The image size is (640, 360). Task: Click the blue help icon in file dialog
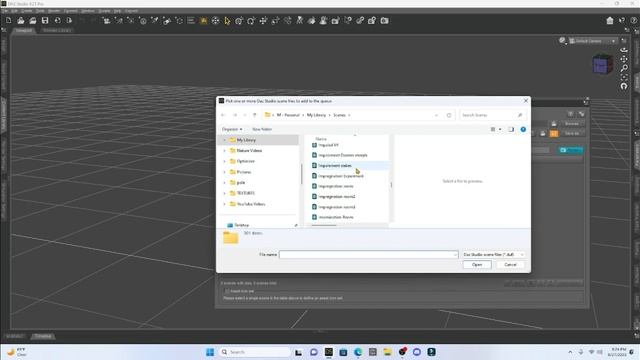coord(523,129)
